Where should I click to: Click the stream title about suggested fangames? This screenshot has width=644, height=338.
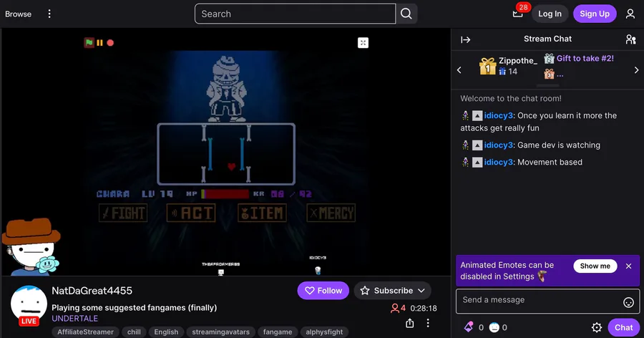pos(135,308)
